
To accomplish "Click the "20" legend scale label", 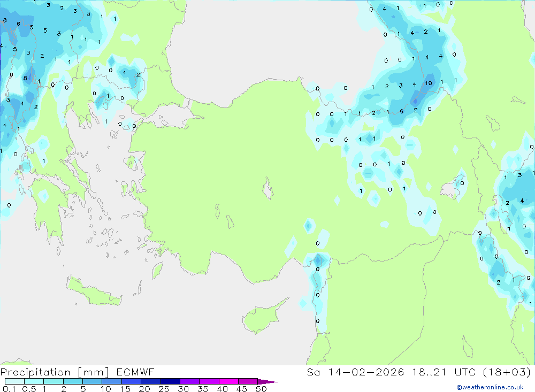I will pyautogui.click(x=144, y=389).
